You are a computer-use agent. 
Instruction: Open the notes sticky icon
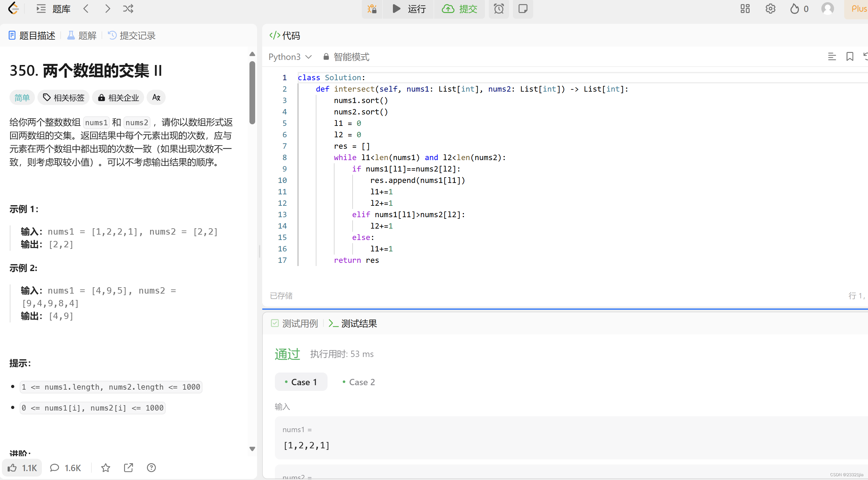point(523,9)
